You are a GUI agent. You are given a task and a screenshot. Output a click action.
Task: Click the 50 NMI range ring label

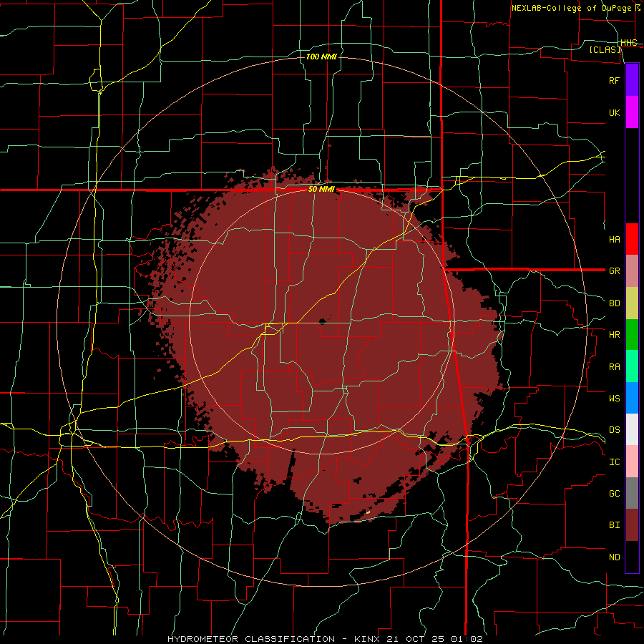[x=321, y=190]
